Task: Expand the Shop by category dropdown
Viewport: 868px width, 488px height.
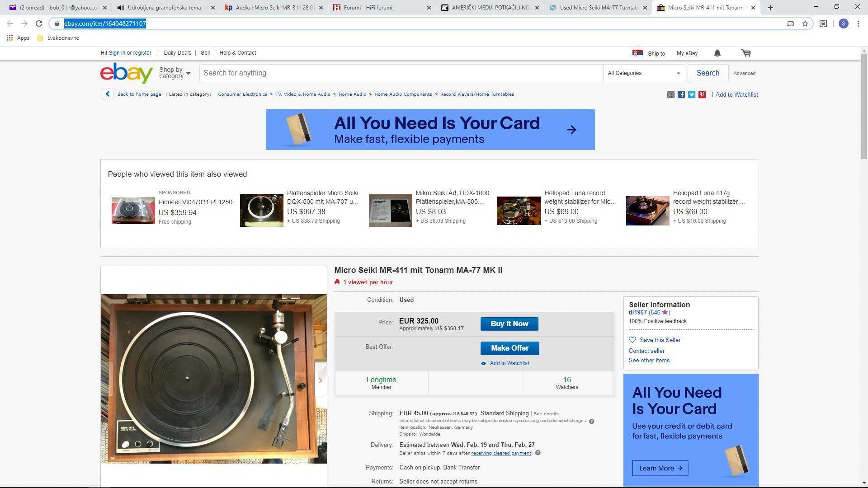Action: tap(175, 73)
